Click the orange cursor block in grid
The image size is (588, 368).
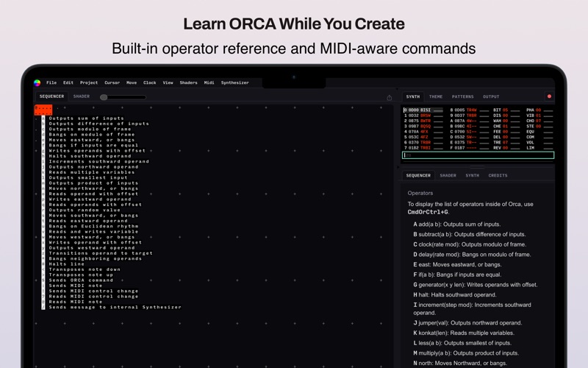click(43, 110)
